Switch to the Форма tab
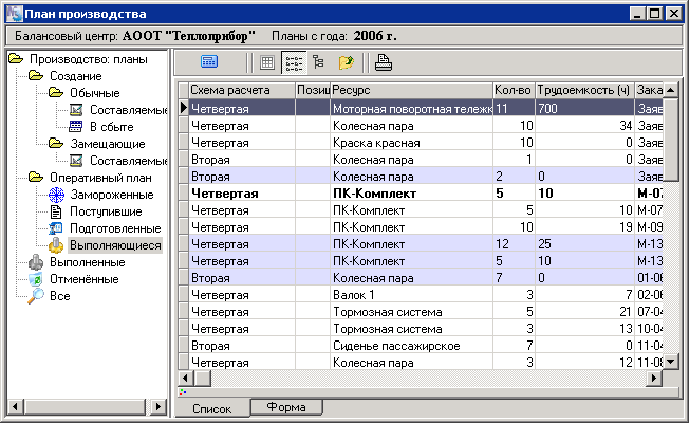The height and width of the screenshot is (423, 689). click(x=286, y=408)
